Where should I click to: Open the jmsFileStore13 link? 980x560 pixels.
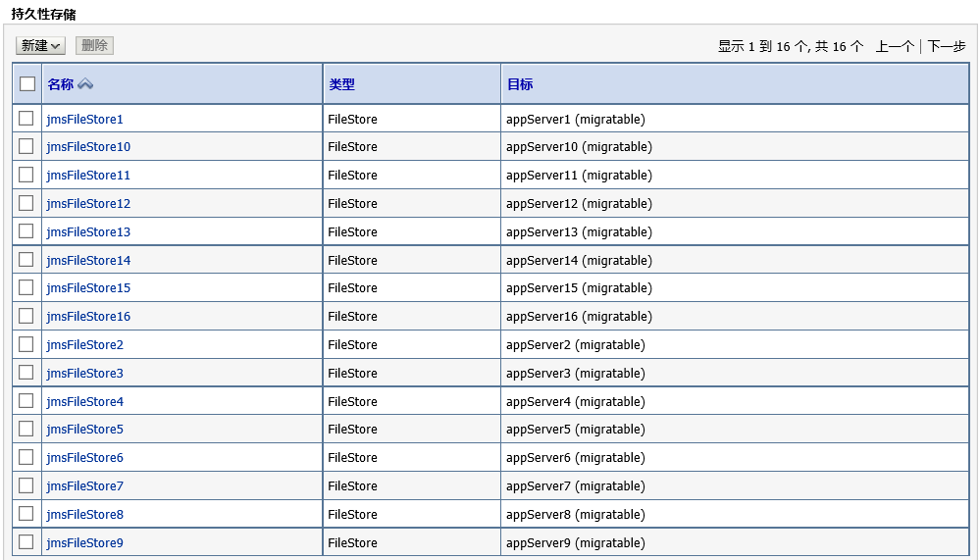(88, 232)
